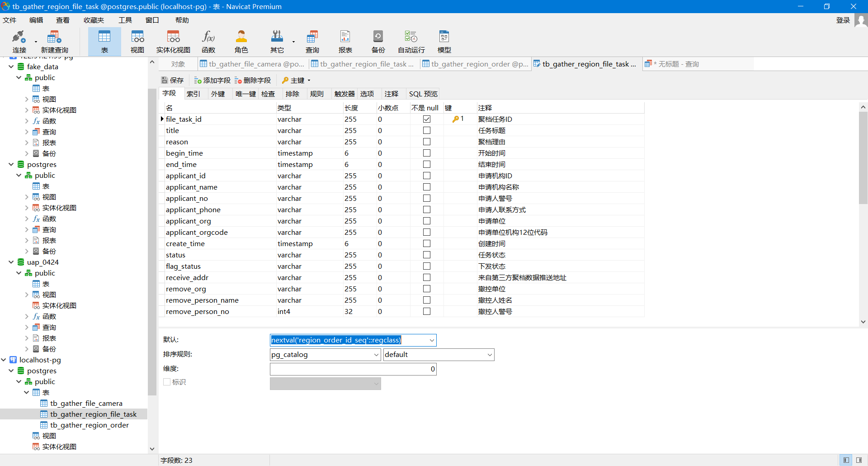Select the 自动运行 (Automation) icon
The width and height of the screenshot is (868, 466).
[410, 41]
